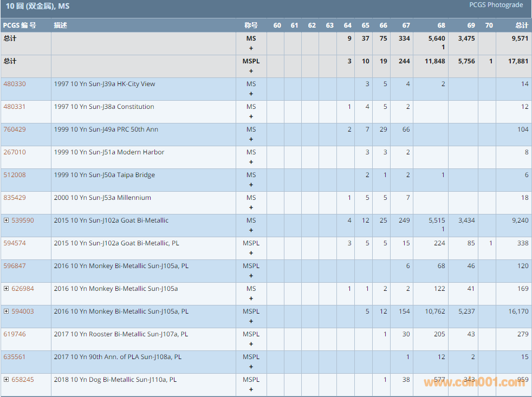The height and width of the screenshot is (397, 532).
Task: Expand the 658245 Dog Bi-Metallic row
Action: [x=7, y=380]
